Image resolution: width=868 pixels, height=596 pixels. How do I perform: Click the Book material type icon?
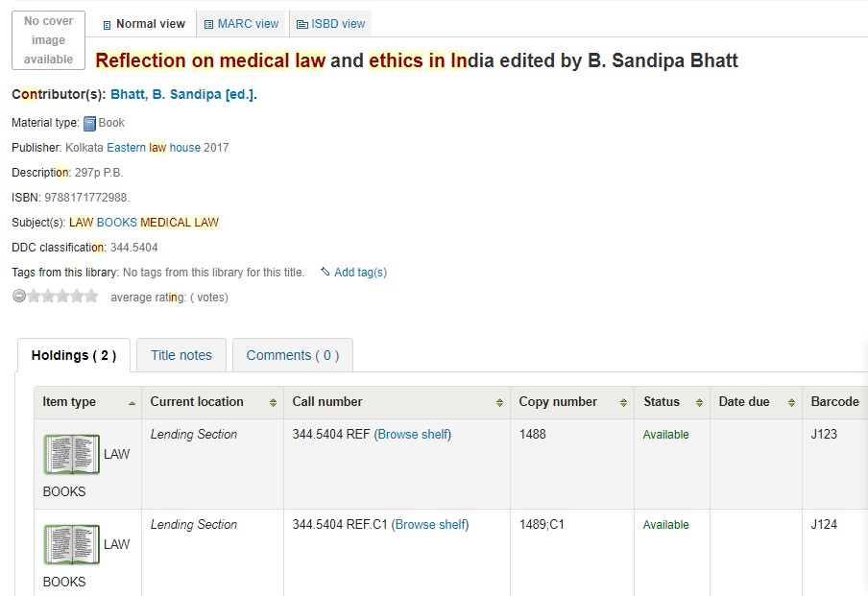90,123
